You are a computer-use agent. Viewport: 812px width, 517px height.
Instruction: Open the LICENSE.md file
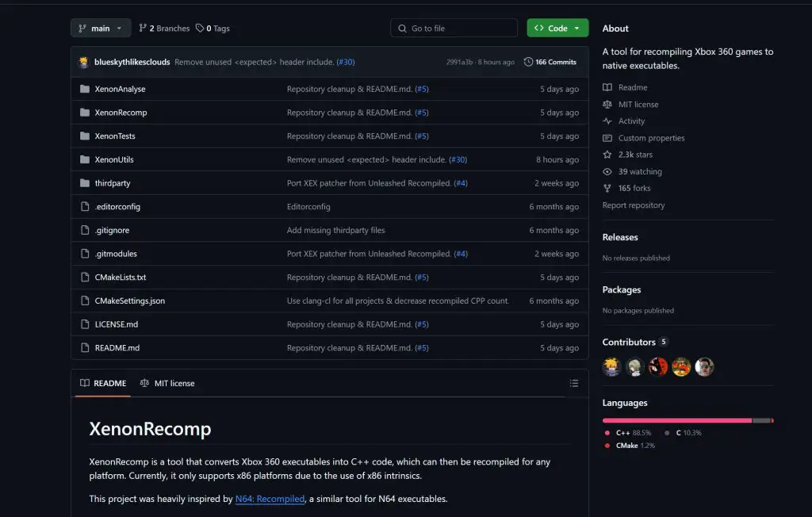tap(116, 324)
